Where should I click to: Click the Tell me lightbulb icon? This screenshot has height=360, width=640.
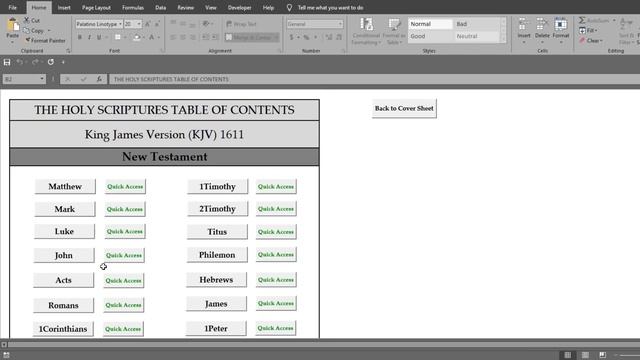coord(289,7)
